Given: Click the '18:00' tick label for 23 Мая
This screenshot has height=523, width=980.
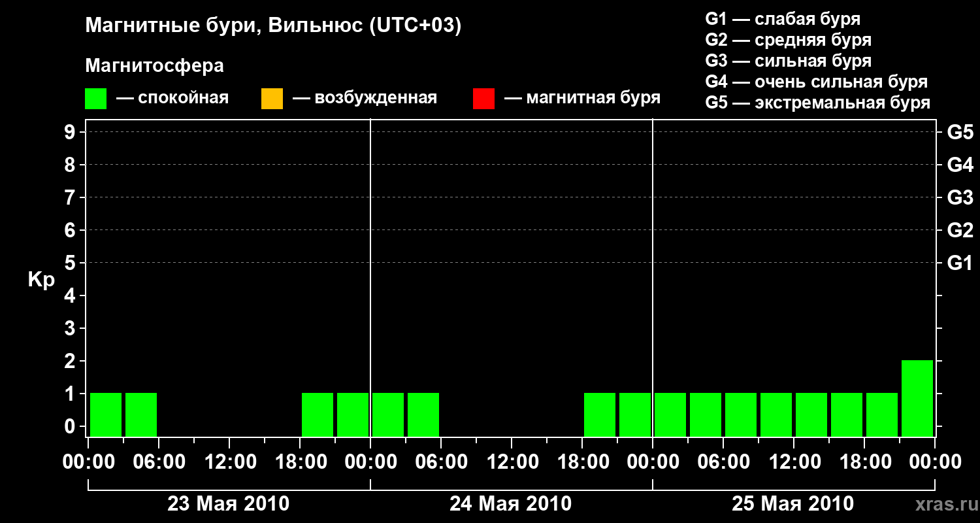Looking at the screenshot, I should [300, 462].
